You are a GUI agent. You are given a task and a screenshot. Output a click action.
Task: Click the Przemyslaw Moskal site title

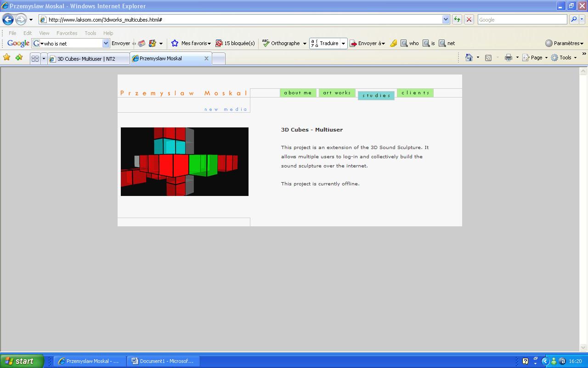pos(184,93)
